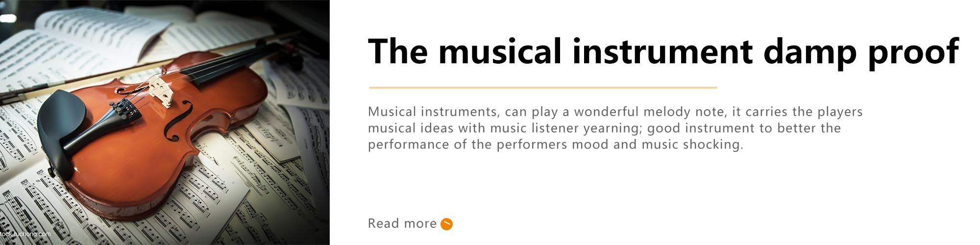Click the orange divider line under heading
This screenshot has width=980, height=245.
[x=543, y=88]
